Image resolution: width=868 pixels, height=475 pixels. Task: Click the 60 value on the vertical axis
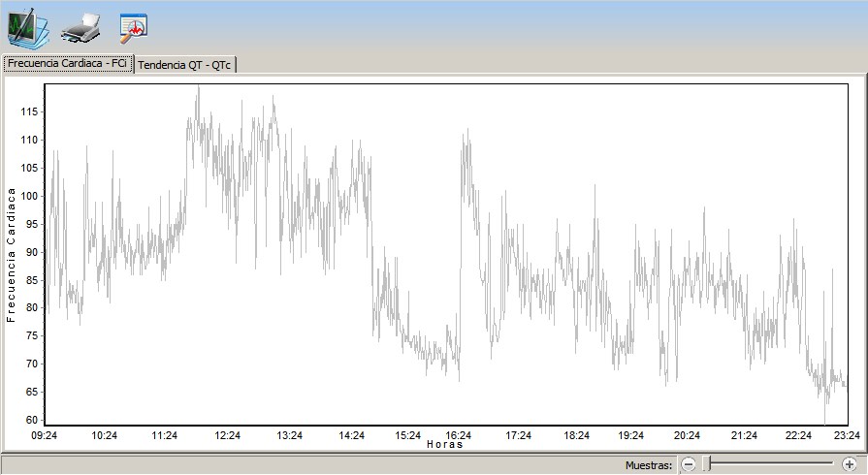(31, 420)
